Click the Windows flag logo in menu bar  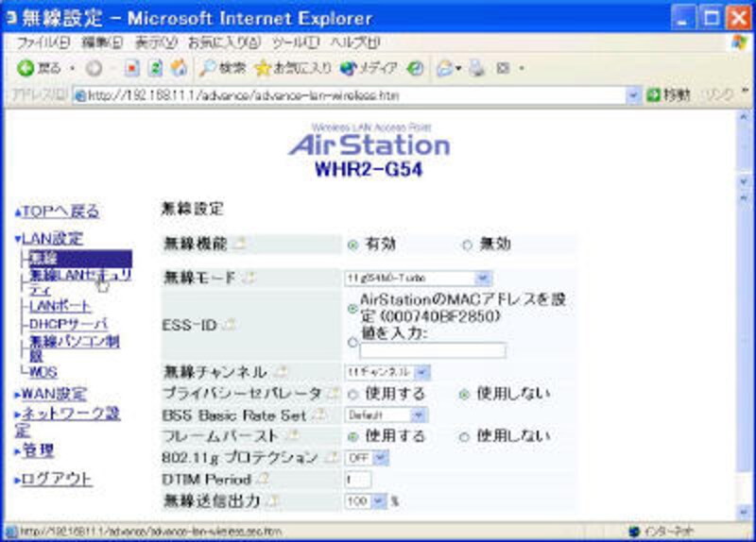(x=738, y=42)
